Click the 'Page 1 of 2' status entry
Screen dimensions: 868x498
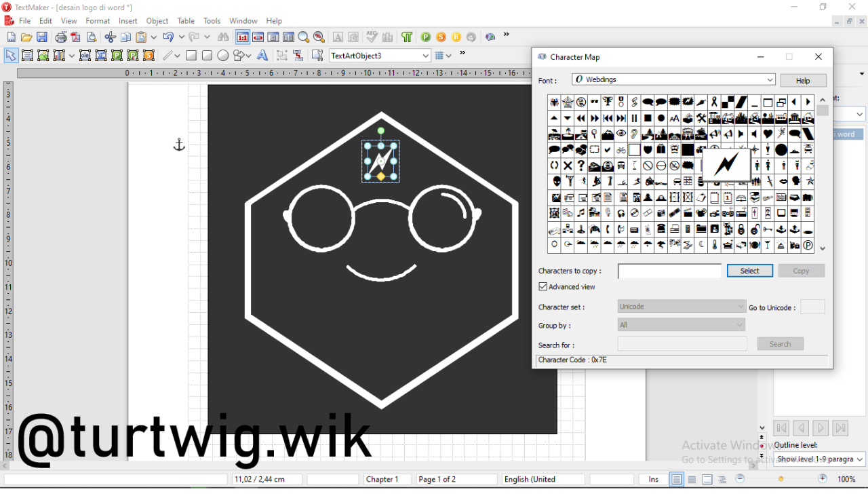(x=456, y=479)
